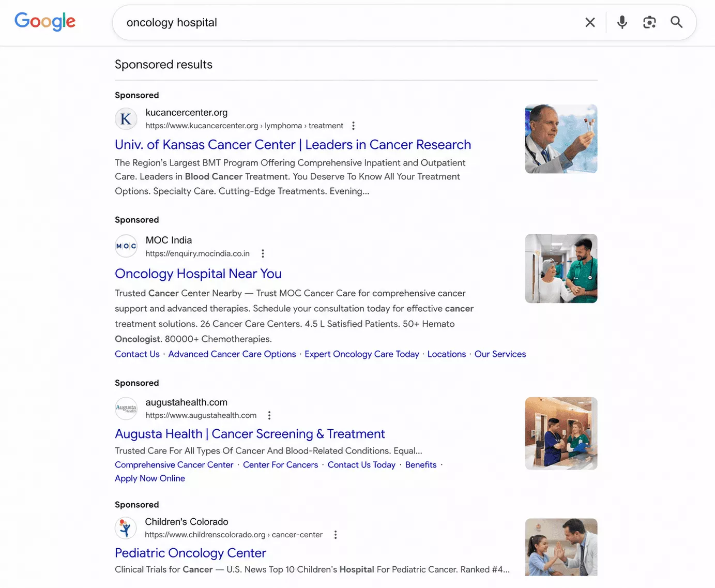
Task: Open Google Lens image search
Action: pyautogui.click(x=649, y=22)
